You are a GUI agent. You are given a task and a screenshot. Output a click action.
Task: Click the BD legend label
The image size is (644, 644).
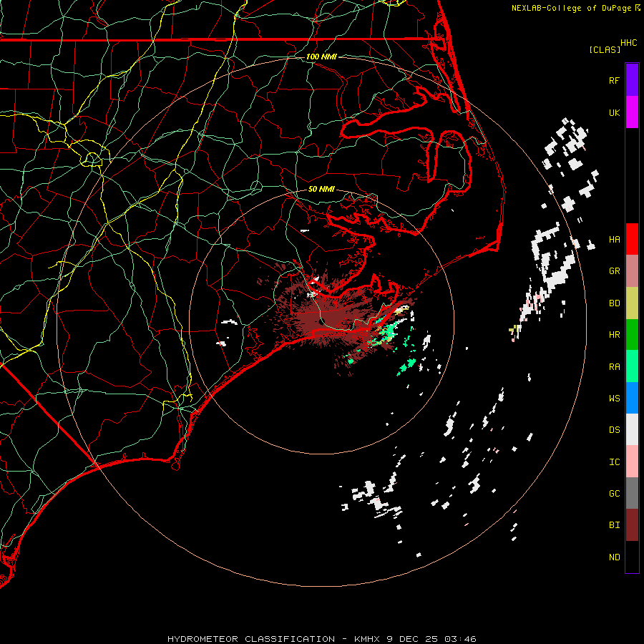click(x=614, y=303)
